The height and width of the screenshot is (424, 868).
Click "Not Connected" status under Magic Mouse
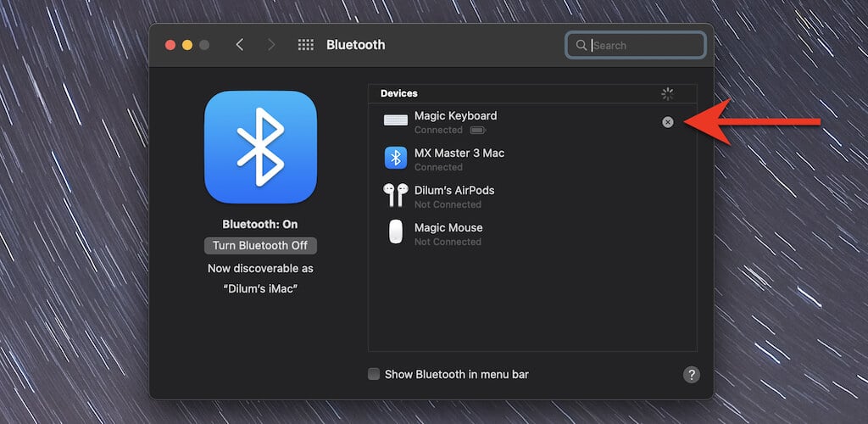tap(448, 242)
